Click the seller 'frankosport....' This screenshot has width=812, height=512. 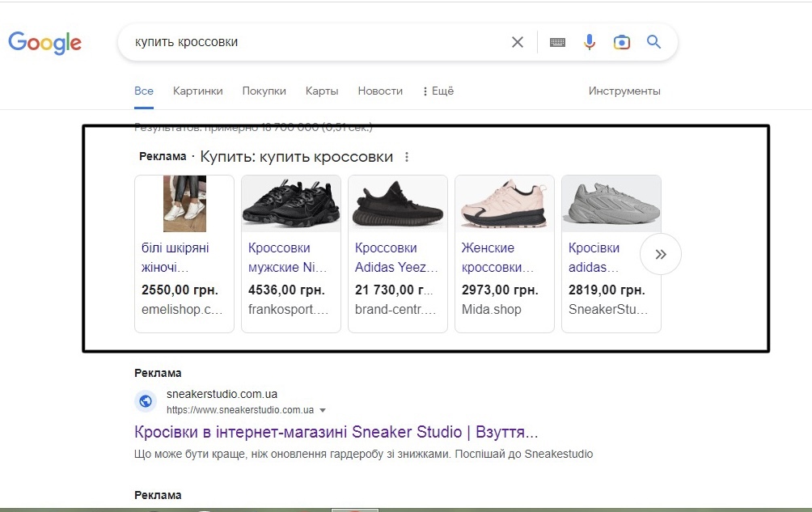[289, 310]
